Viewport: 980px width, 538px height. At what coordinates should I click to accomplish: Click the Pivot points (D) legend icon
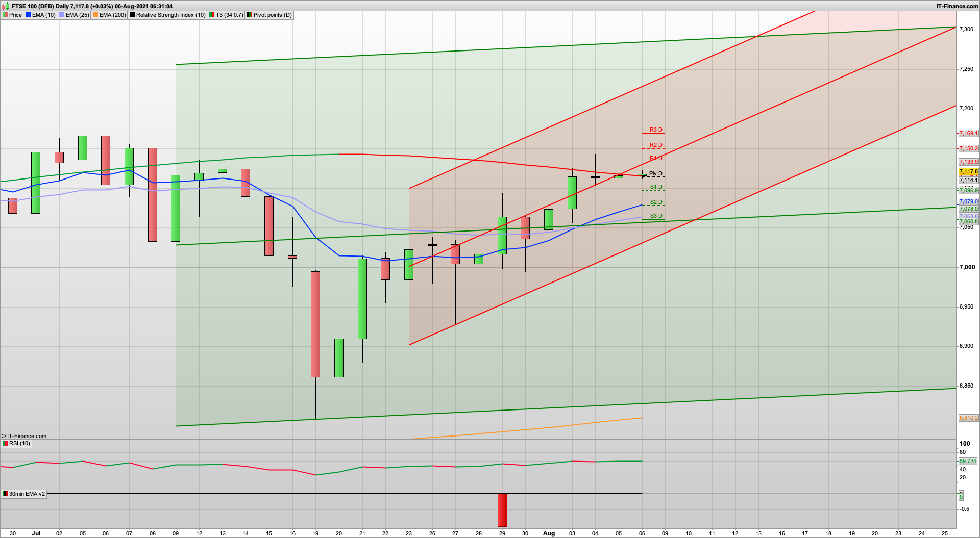click(249, 15)
